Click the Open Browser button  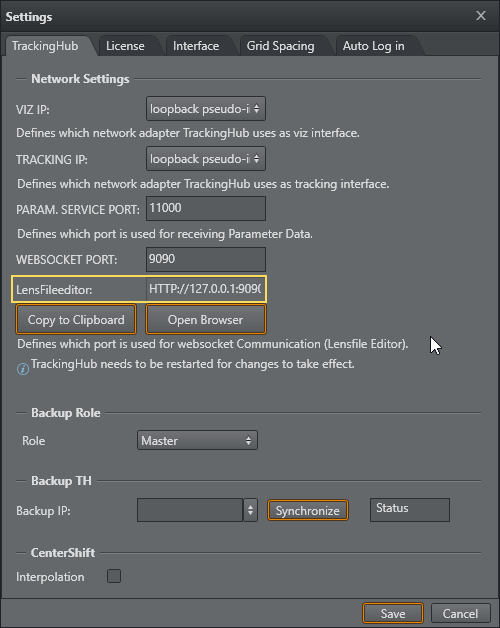pyautogui.click(x=206, y=320)
